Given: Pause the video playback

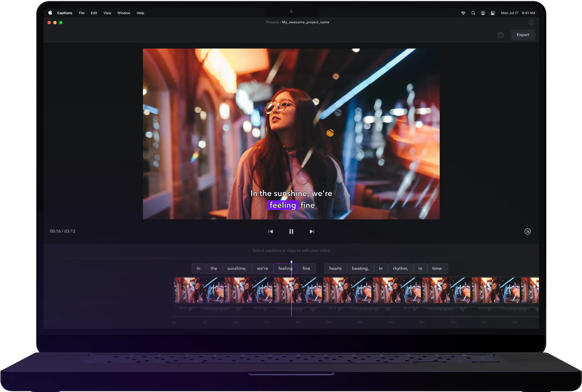Looking at the screenshot, I should click(x=291, y=231).
